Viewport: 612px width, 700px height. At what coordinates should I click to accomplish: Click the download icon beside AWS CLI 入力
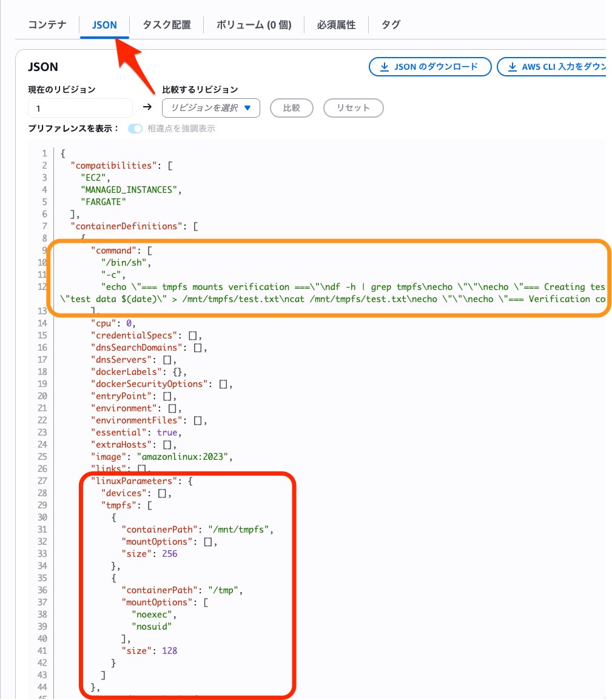(x=512, y=67)
